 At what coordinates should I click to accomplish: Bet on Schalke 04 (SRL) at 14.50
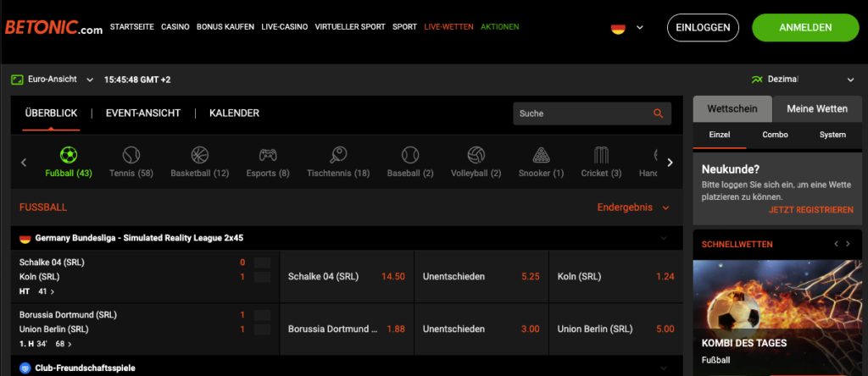click(347, 276)
